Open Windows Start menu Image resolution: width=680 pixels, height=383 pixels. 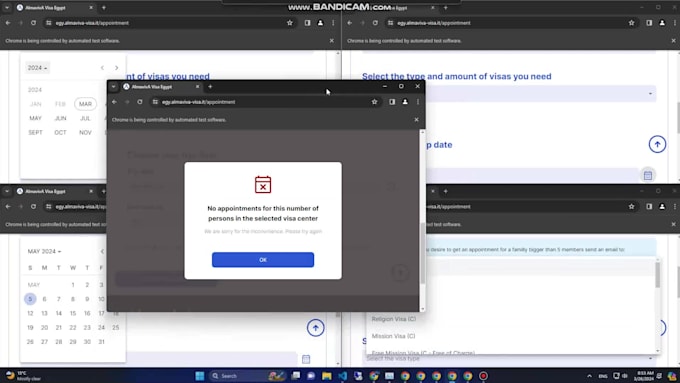point(200,376)
